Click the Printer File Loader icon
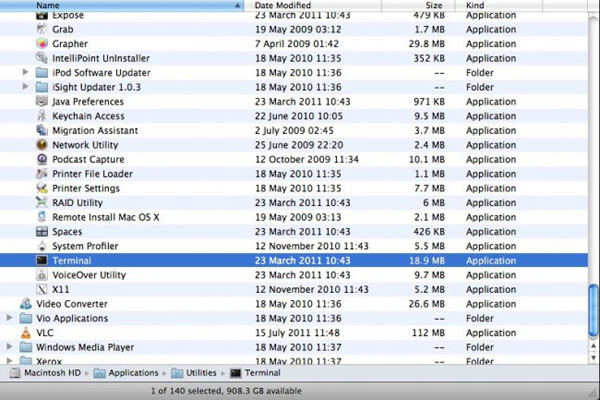The width and height of the screenshot is (600, 400). (41, 174)
